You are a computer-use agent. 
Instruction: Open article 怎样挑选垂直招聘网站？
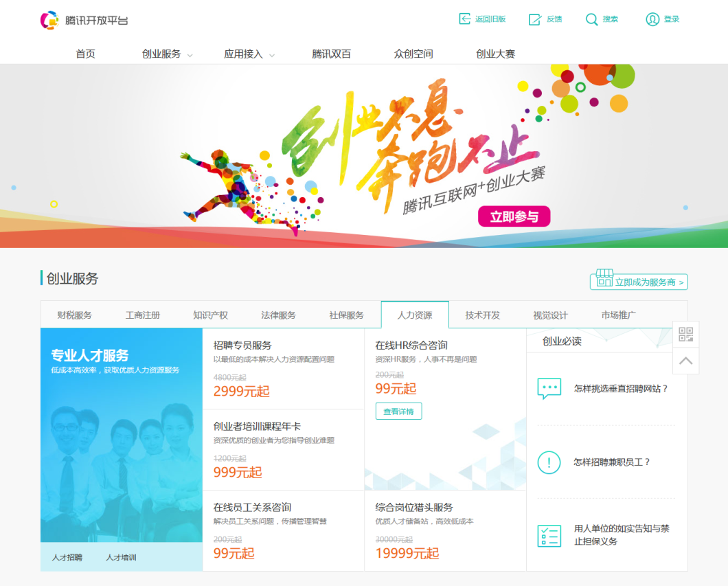click(x=621, y=389)
